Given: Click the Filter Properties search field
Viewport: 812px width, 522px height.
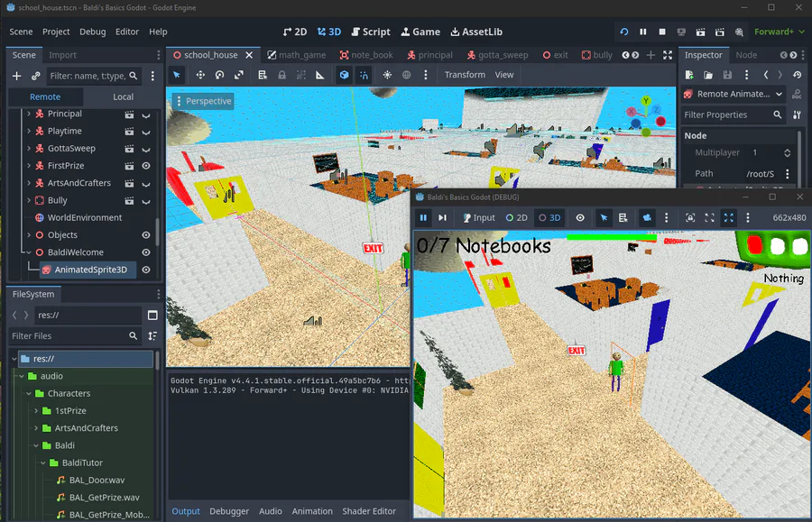Looking at the screenshot, I should pos(734,114).
